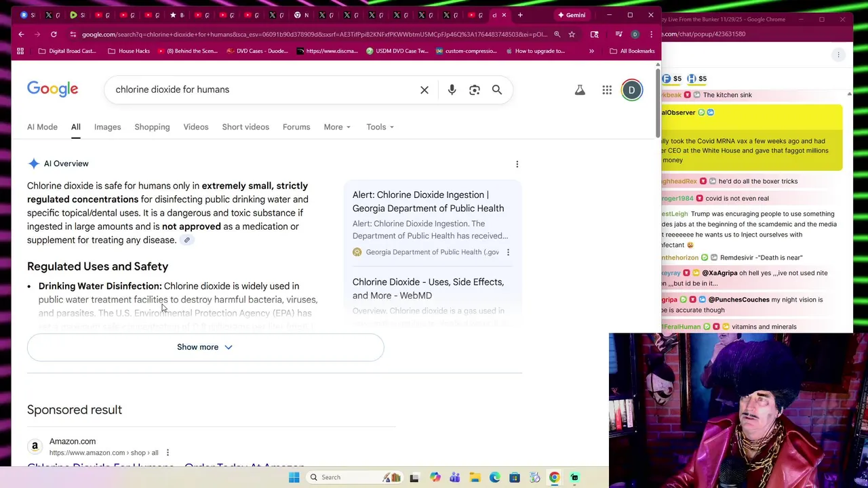Viewport: 868px width, 488px height.
Task: Close the active Google search tab
Action: (x=504, y=15)
